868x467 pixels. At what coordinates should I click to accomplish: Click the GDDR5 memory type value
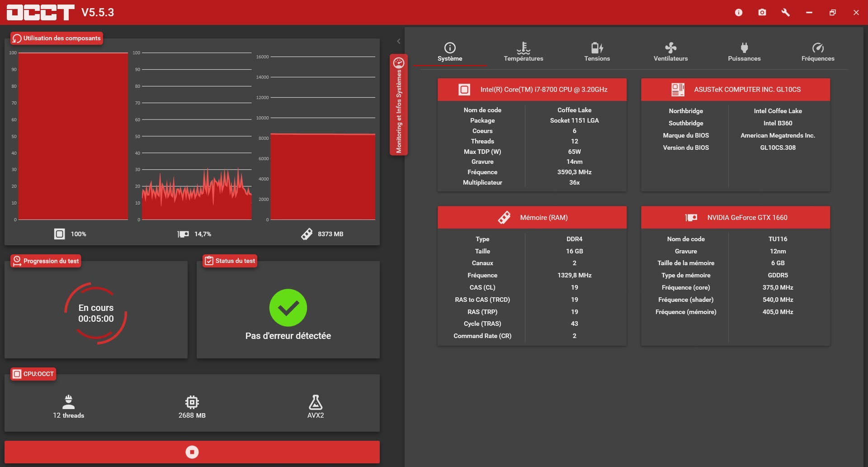coord(778,275)
